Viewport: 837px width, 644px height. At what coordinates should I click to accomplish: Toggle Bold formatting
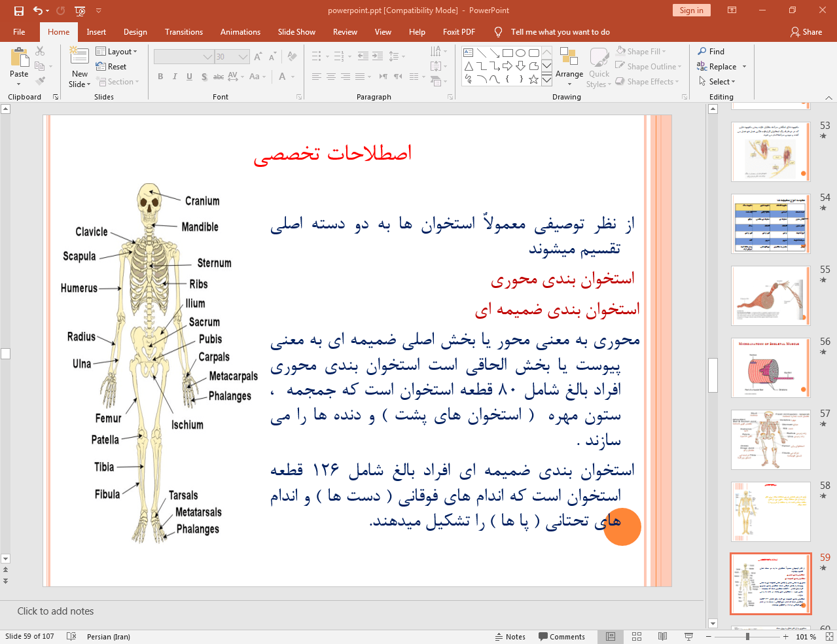[x=160, y=77]
